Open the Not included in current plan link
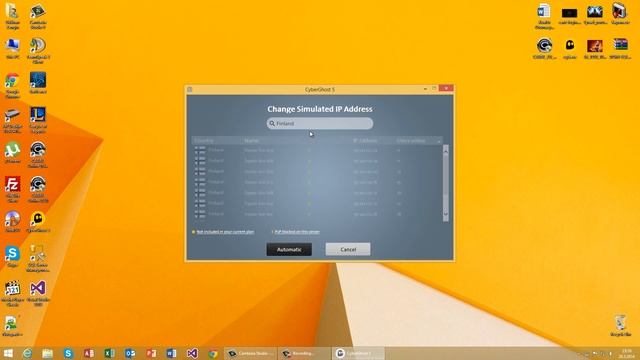 [225, 232]
